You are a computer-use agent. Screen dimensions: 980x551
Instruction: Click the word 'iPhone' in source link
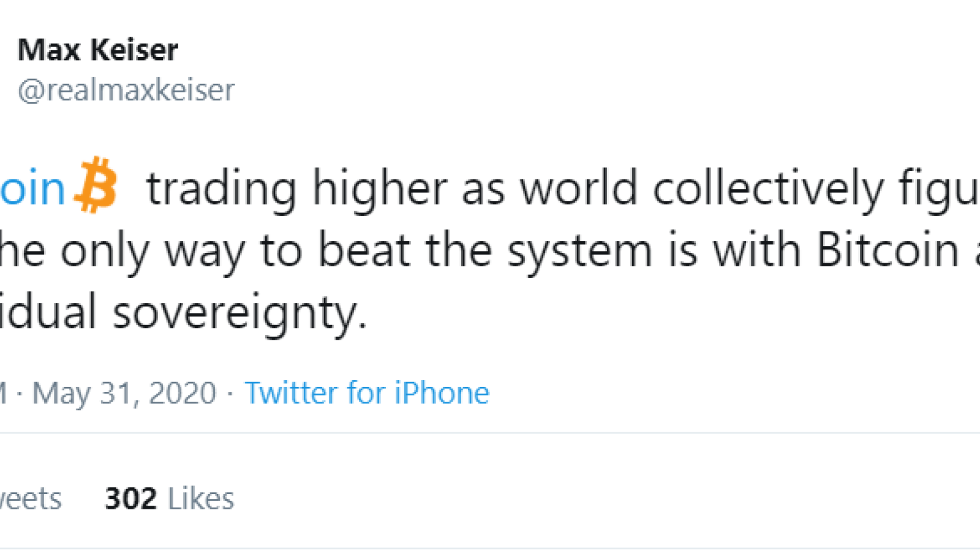(442, 392)
